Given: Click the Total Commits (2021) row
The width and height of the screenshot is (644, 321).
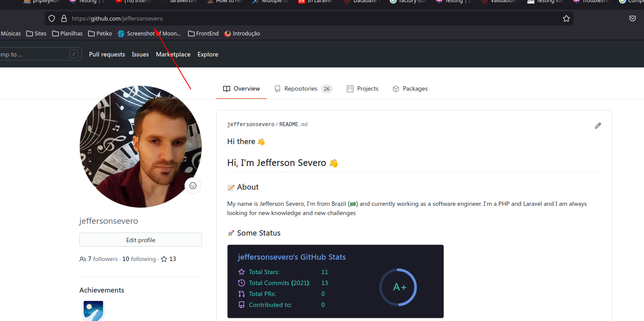Looking at the screenshot, I should click(283, 283).
